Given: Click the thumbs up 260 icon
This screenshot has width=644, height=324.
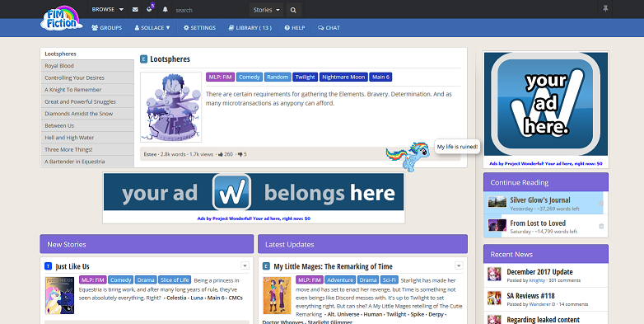Looking at the screenshot, I should pyautogui.click(x=221, y=154).
